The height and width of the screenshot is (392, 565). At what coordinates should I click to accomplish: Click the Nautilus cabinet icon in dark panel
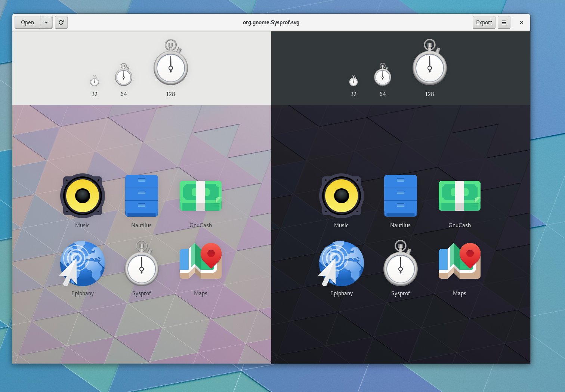[401, 196]
